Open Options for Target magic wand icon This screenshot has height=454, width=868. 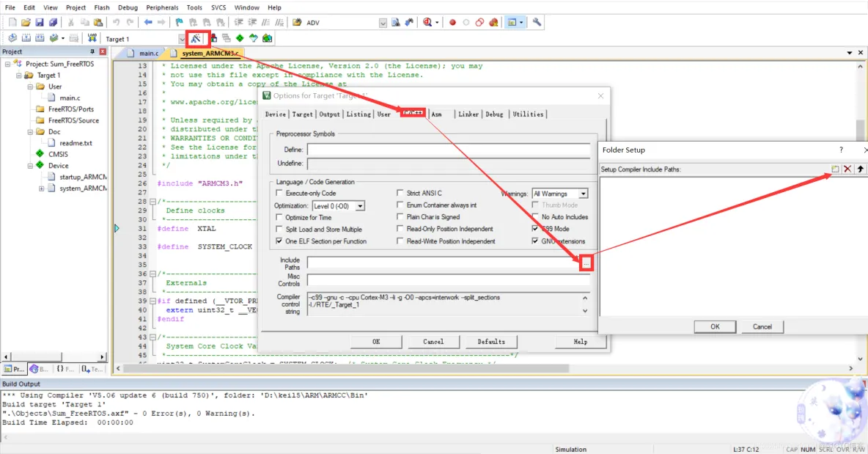(196, 38)
